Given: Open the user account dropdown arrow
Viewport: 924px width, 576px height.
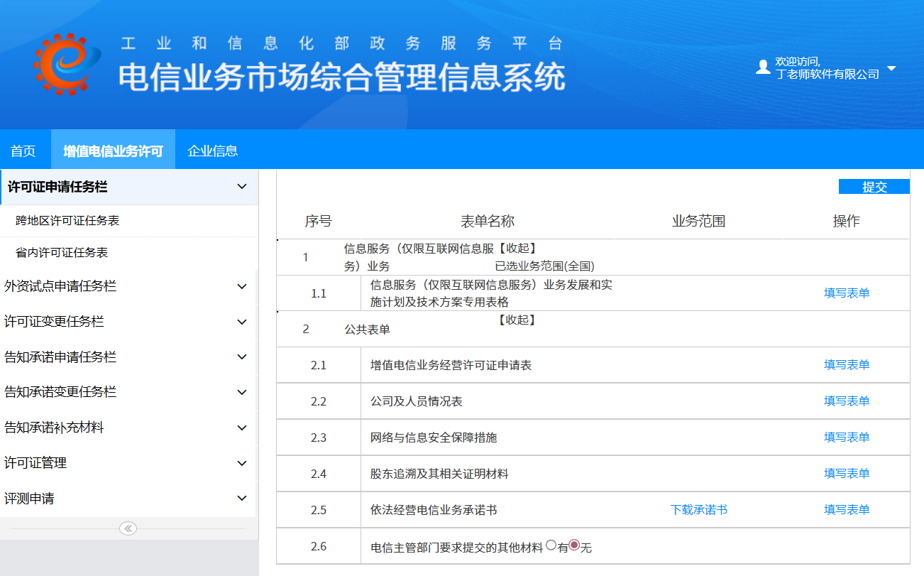Looking at the screenshot, I should (892, 69).
